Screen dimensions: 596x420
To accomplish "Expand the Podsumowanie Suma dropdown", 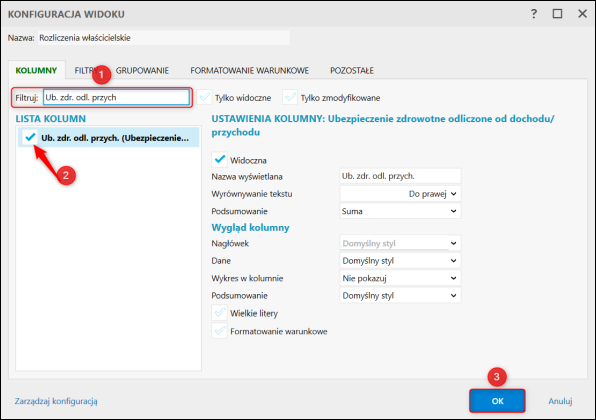I will (x=400, y=211).
